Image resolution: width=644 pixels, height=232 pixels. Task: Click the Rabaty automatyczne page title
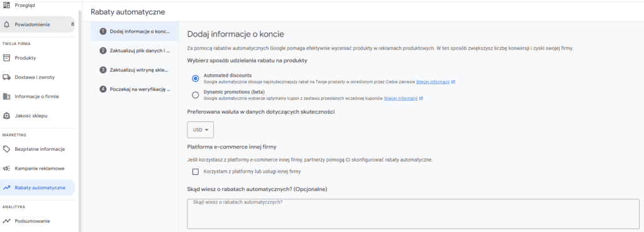128,12
